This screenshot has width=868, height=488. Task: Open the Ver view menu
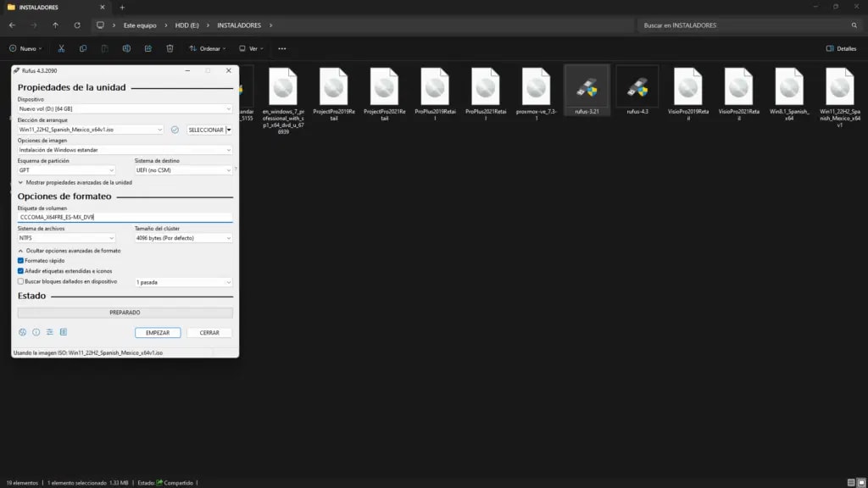pos(251,48)
